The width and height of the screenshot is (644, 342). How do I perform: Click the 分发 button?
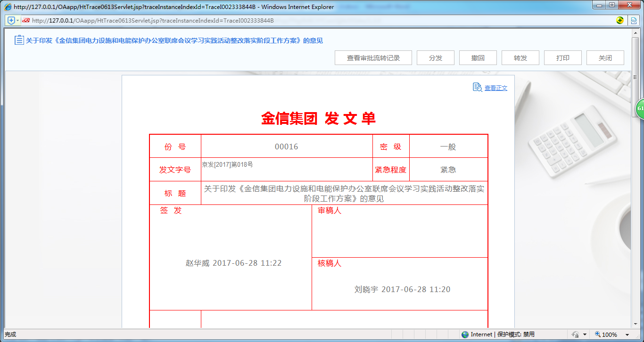coord(435,57)
